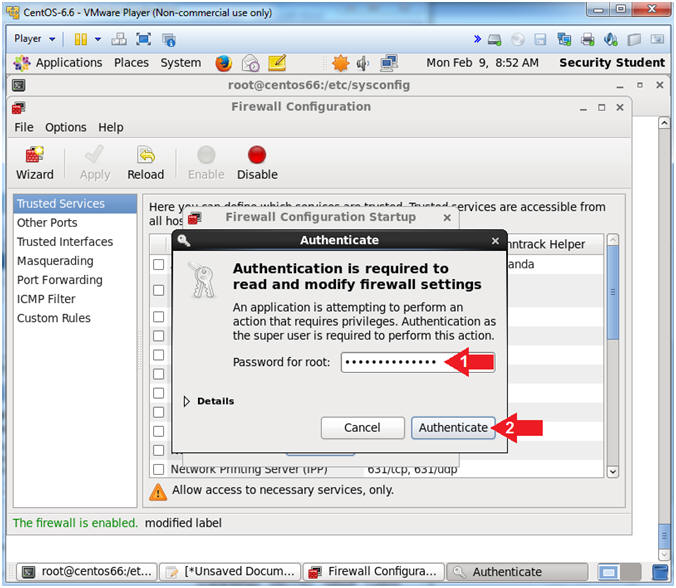Click the network connection icon on the GNOME panel
This screenshot has width=676, height=588.
click(389, 63)
